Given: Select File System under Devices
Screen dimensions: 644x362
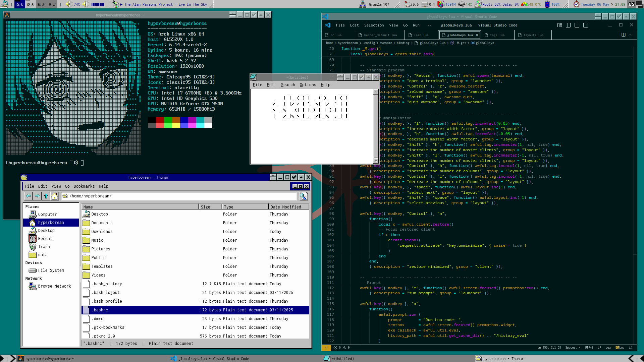Looking at the screenshot, I should [51, 270].
